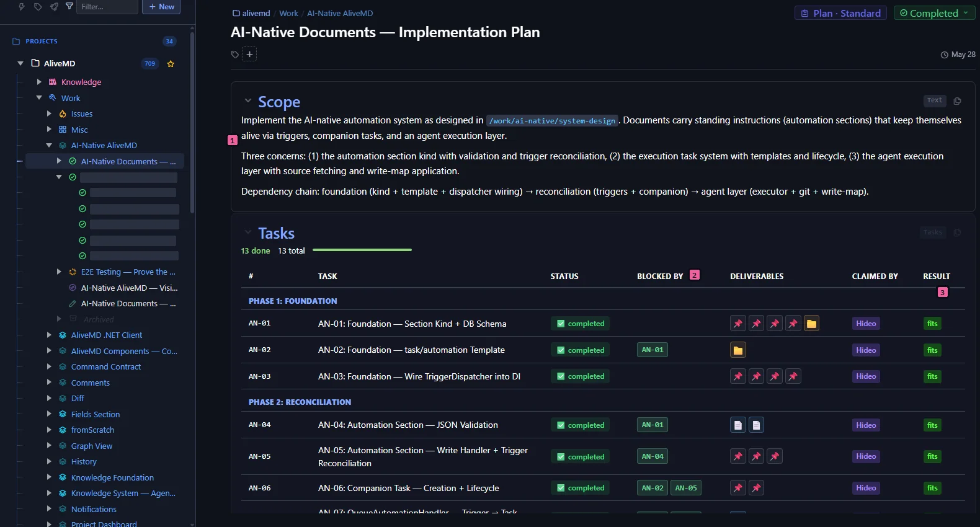Click the completed status checkbox of AN-01
The image size is (980, 527).
pyautogui.click(x=561, y=324)
